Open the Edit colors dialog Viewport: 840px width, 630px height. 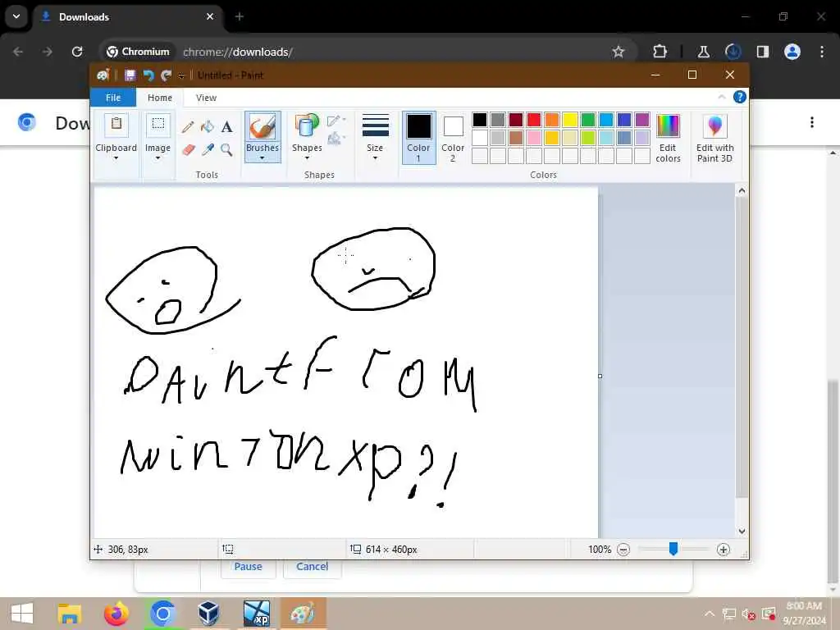668,138
